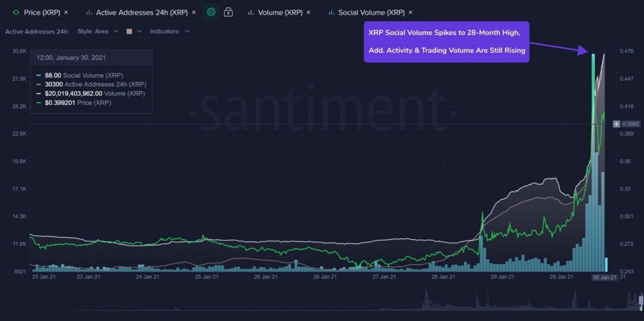
Task: Remove the Volume (XRP) metric with its ×
Action: pyautogui.click(x=308, y=13)
